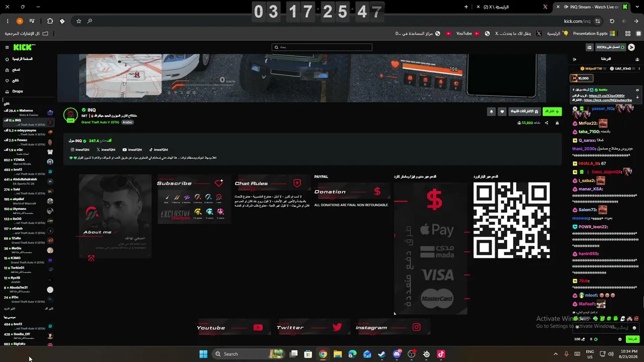Open site information icon beside kick.com/inq
This screenshot has width=644, height=362.
tap(598, 21)
